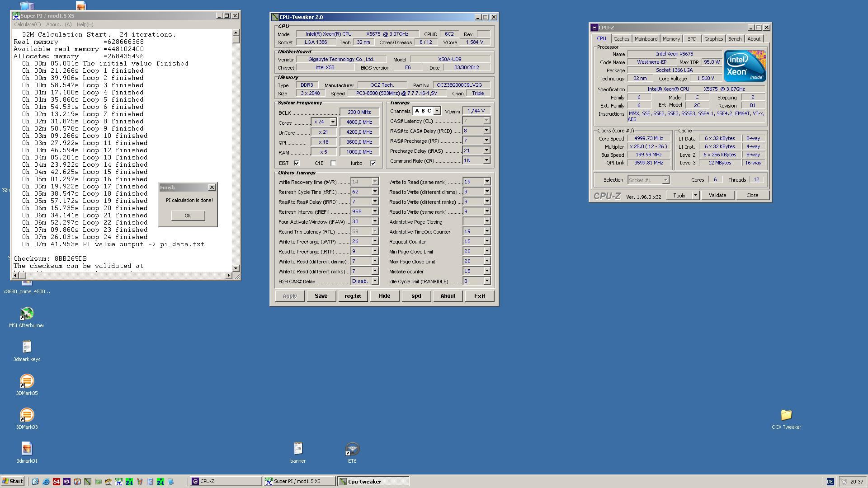Open the RAS# Precharge (tRP) dropdown
The width and height of the screenshot is (868, 488).
coord(486,141)
